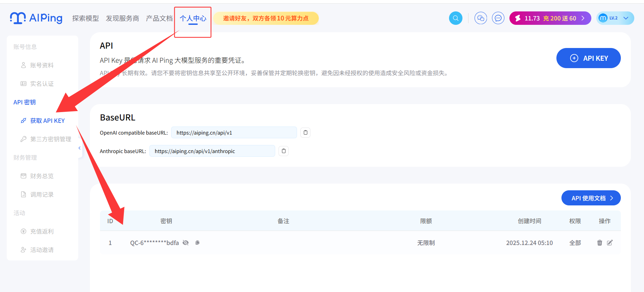
Task: Click the OpenAI compatible baseURL field
Action: 234,133
